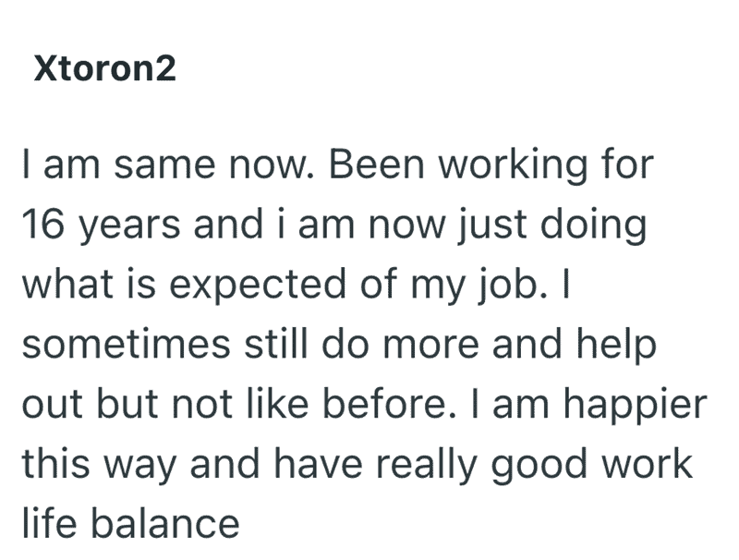Viewport: 739px width, 560px height.
Task: Click the word "happier" in the comment
Action: [x=636, y=407]
